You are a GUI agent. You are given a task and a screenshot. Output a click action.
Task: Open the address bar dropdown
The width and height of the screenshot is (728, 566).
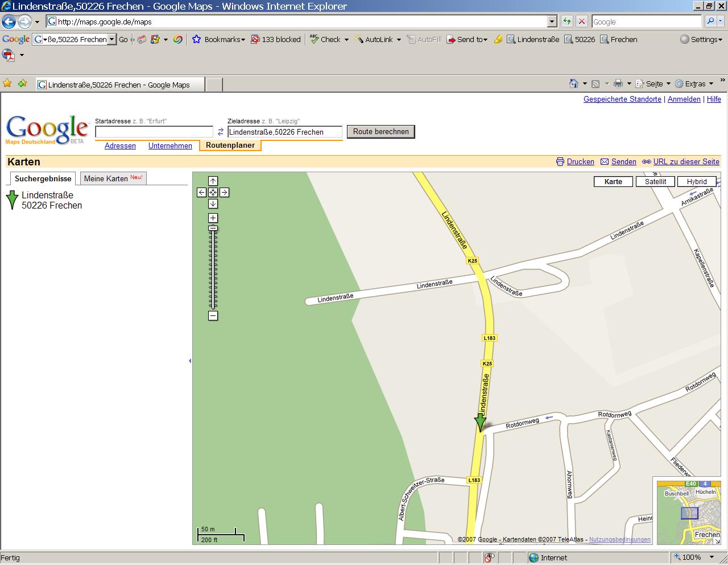(x=551, y=22)
